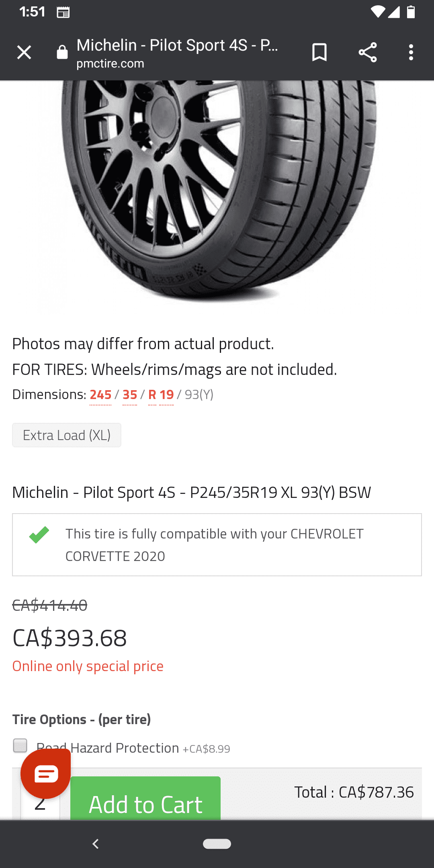This screenshot has width=434, height=868.
Task: Click the 35 aspect ratio link
Action: point(130,395)
